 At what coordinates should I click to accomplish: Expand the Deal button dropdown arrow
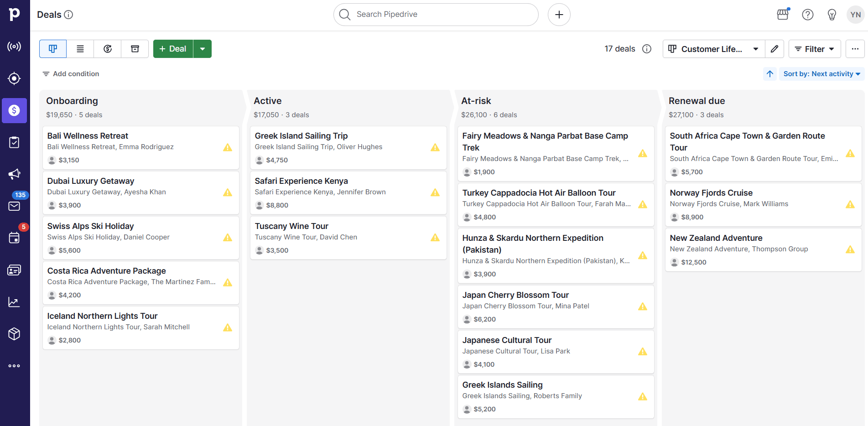point(203,49)
